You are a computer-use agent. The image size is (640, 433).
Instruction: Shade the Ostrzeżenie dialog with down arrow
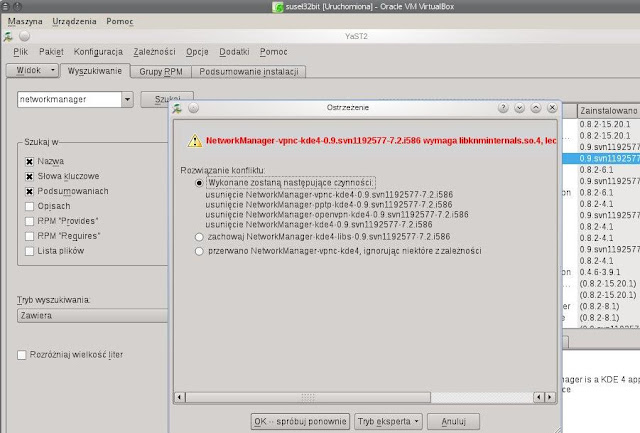click(x=520, y=108)
